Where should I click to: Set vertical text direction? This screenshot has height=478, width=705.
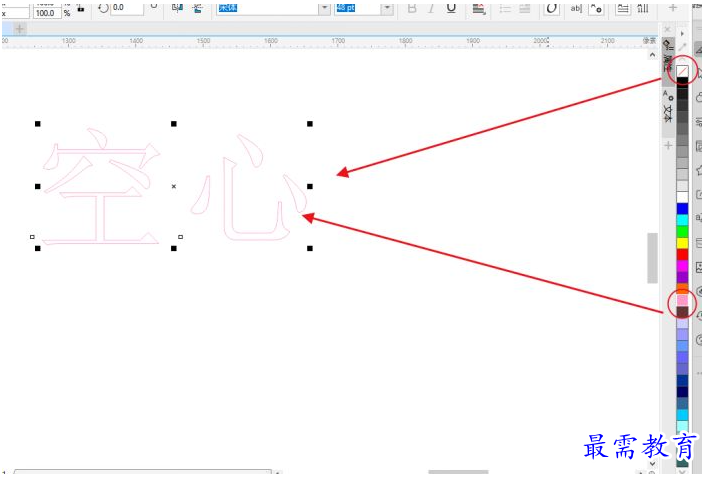[643, 8]
